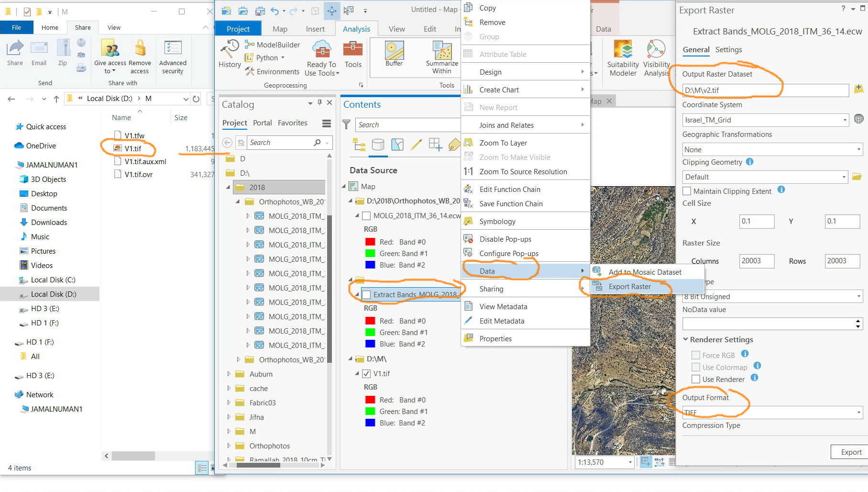This screenshot has height=492, width=868.
Task: Click the red band color swatch under V1.tif
Action: point(370,400)
